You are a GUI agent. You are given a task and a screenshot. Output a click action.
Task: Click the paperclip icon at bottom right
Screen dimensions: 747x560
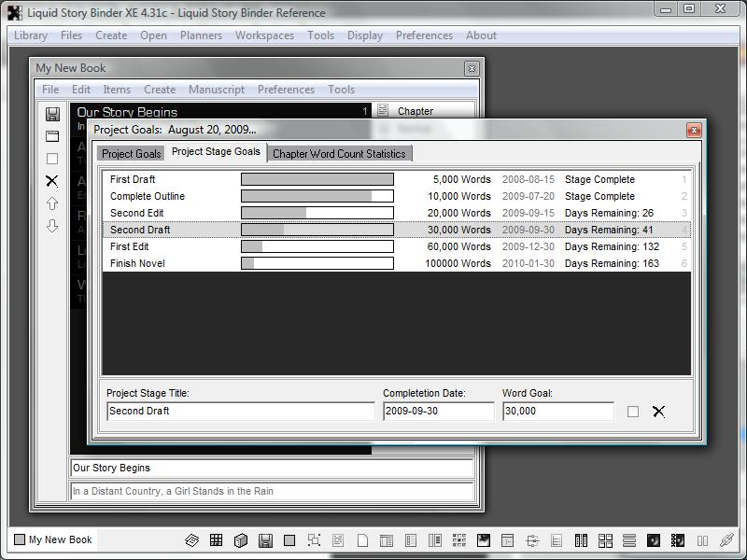click(x=726, y=539)
